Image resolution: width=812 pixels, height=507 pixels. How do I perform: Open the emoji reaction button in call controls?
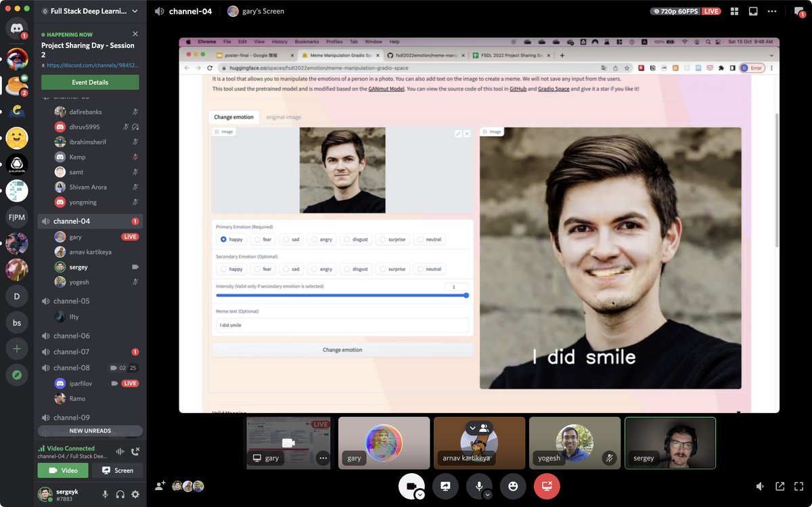[x=513, y=486]
